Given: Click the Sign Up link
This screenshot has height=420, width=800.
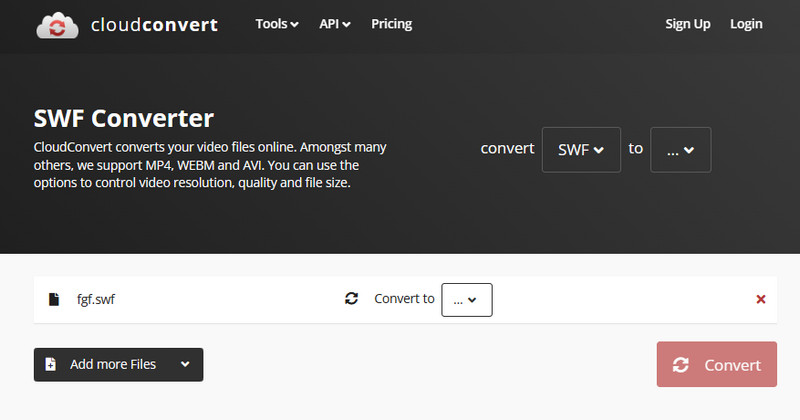Looking at the screenshot, I should click(688, 24).
